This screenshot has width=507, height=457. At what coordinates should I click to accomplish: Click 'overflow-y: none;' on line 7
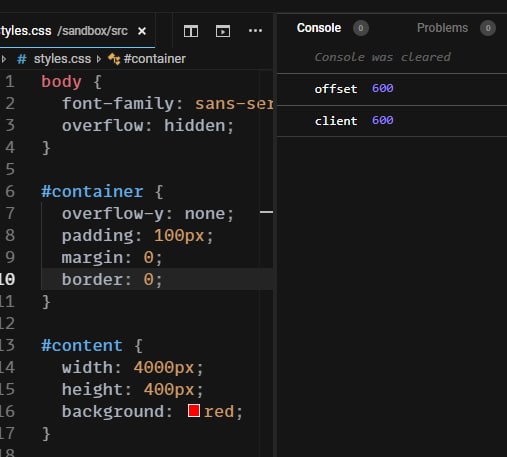148,214
